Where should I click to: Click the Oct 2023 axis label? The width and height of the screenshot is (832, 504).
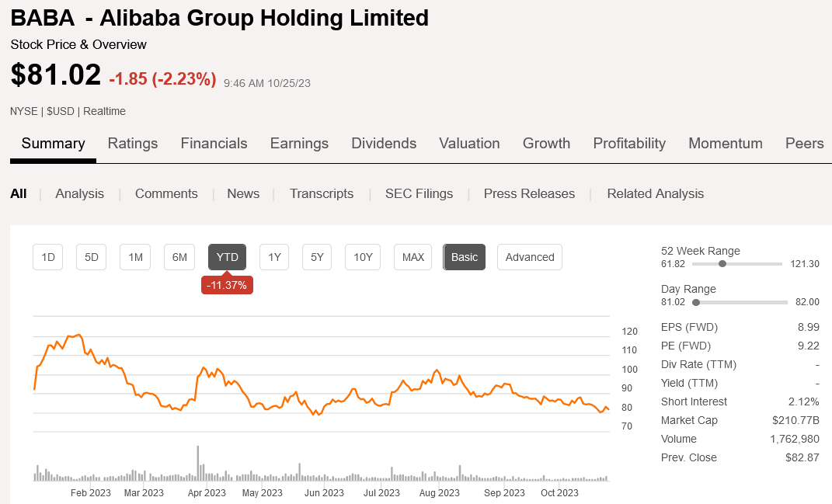(559, 493)
